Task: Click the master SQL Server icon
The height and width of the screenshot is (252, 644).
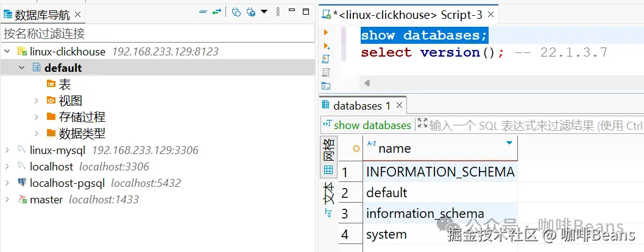Action: pyautogui.click(x=22, y=200)
